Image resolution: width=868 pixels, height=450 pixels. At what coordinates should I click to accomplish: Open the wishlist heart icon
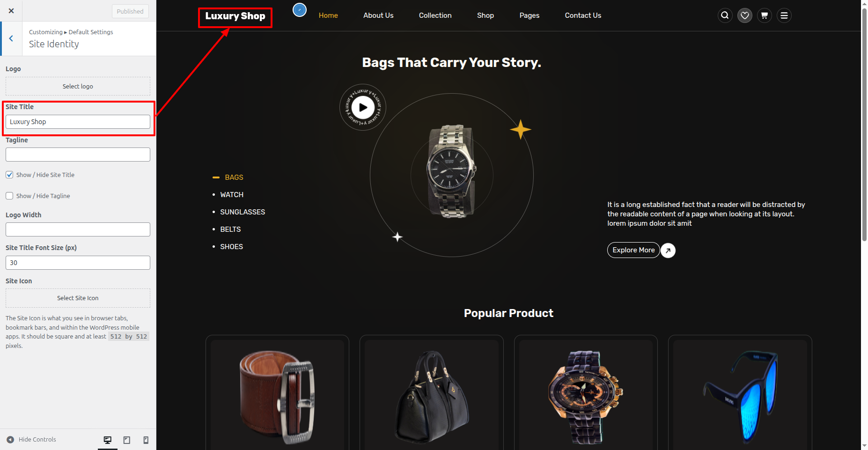coord(744,15)
